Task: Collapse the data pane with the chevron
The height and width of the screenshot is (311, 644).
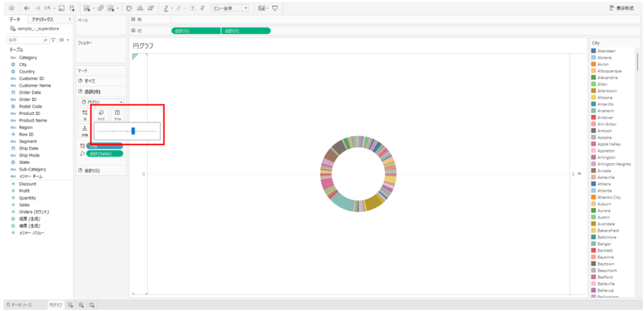Action: click(69, 19)
